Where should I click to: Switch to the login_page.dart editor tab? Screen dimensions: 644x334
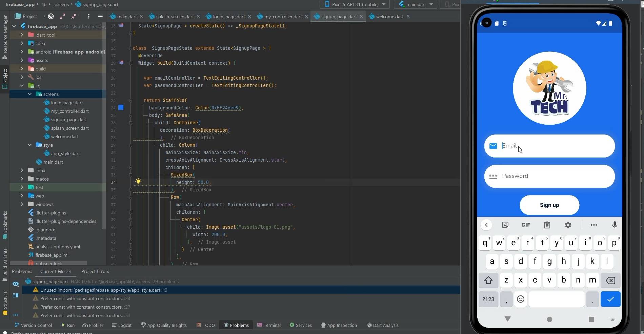coord(229,17)
